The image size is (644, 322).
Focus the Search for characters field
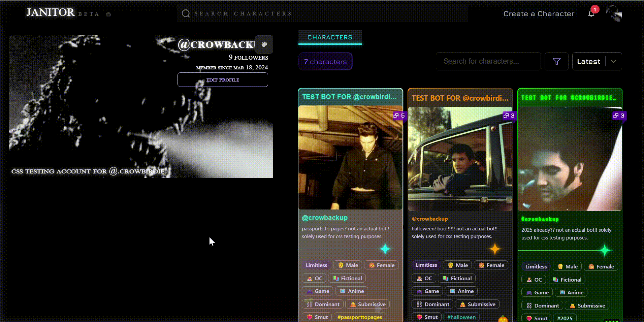(x=488, y=61)
